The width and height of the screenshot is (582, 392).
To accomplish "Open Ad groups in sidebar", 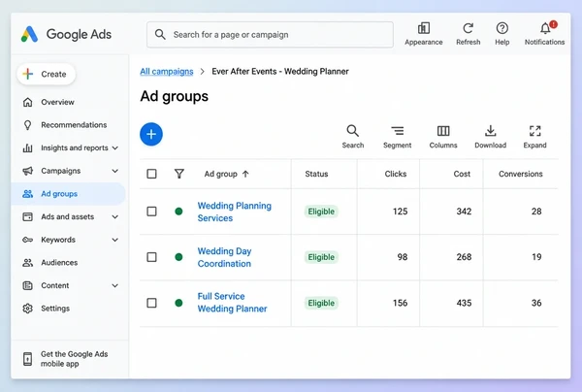I will point(69,194).
